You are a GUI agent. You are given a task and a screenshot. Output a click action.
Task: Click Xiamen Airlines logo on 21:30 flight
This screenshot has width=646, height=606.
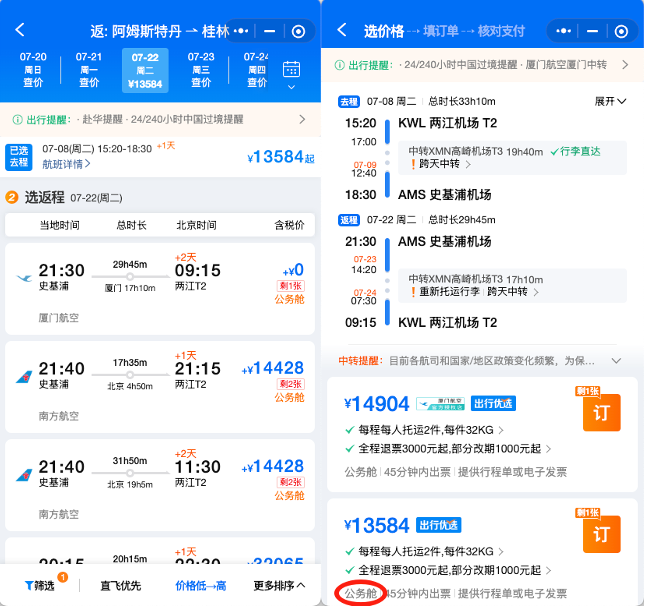pos(24,278)
